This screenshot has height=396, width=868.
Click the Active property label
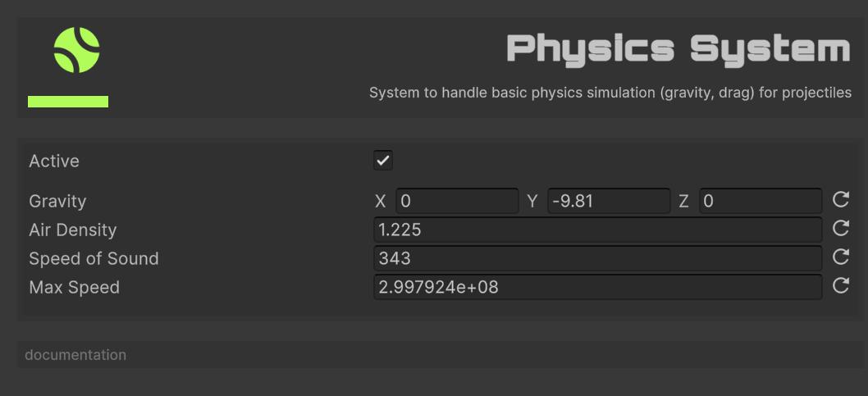pyautogui.click(x=54, y=162)
